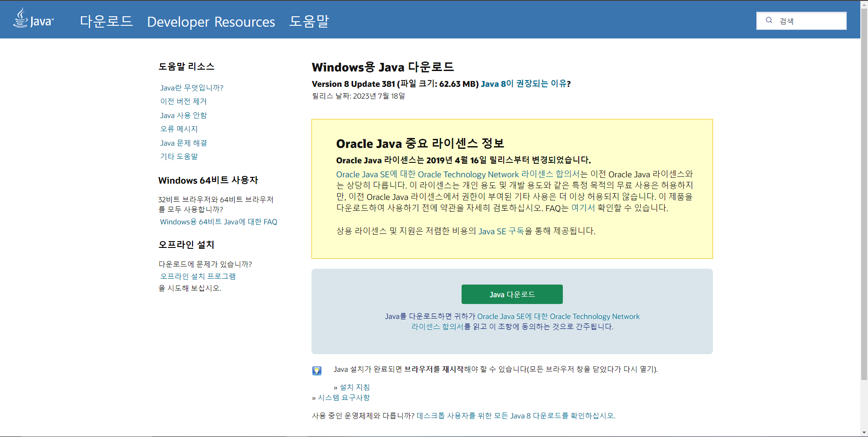
Task: Open the 도움말 menu in header
Action: pos(309,21)
